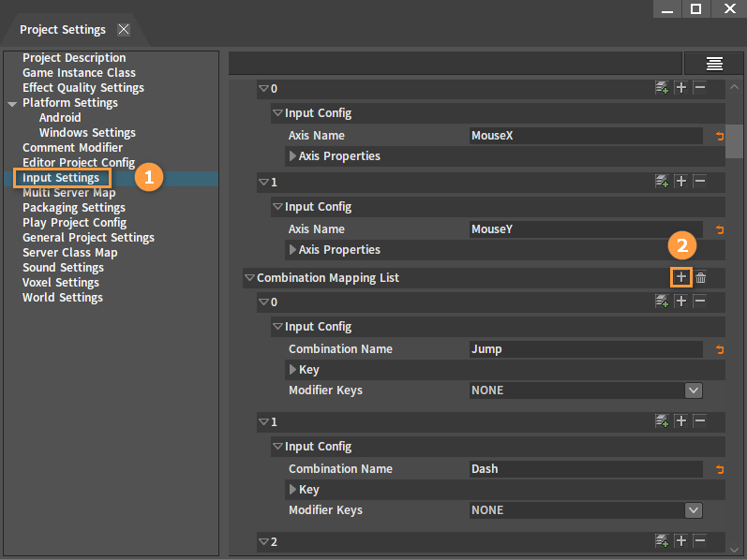Open Multi Server Map settings

point(69,192)
